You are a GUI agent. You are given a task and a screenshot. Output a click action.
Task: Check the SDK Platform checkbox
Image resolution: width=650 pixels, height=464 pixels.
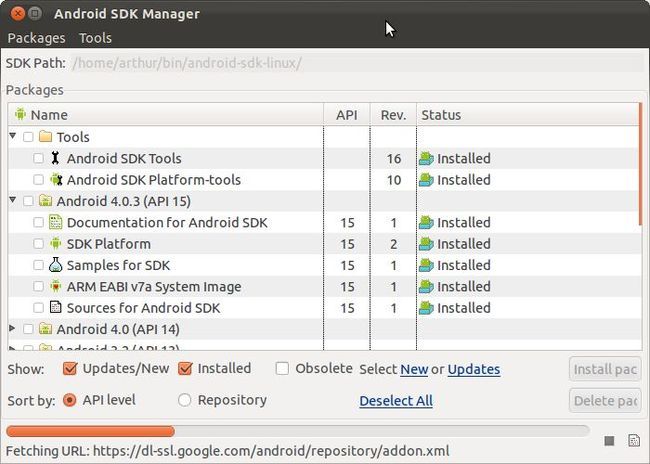pyautogui.click(x=39, y=244)
